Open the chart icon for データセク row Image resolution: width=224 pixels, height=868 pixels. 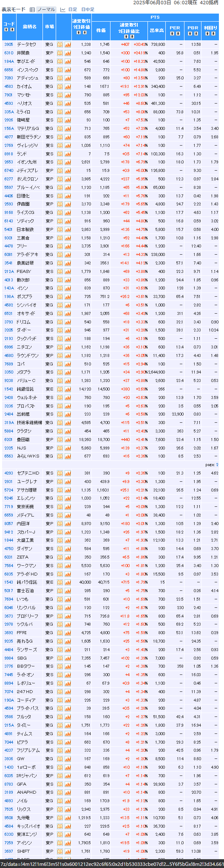[68, 45]
